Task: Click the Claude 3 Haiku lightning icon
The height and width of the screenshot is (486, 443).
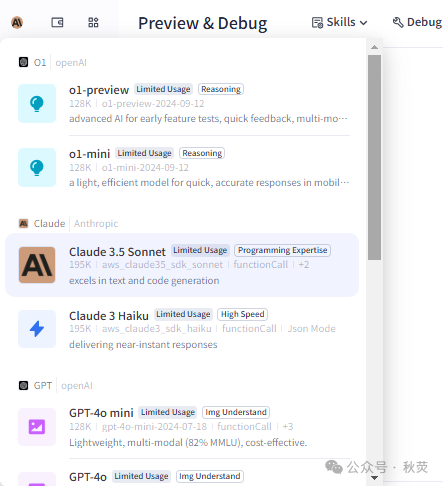Action: (x=37, y=329)
